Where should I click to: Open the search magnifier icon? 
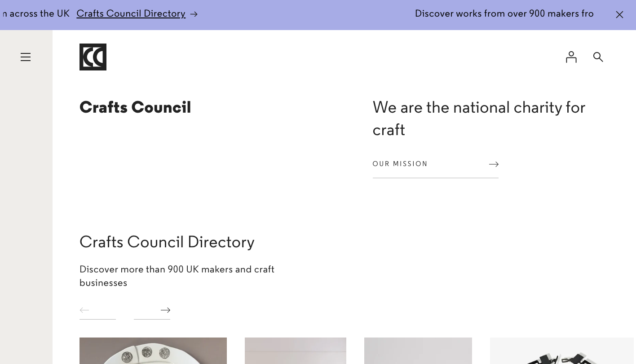[x=598, y=57]
